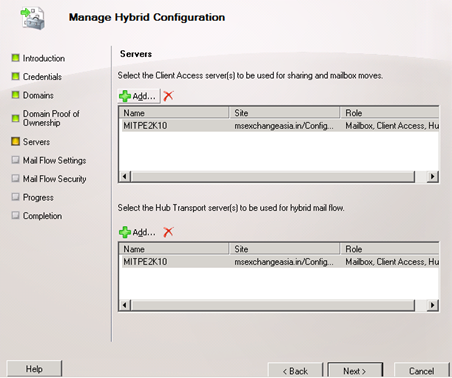Viewport: 452px width, 378px height.
Task: Click the Servers step indicator
Action: coord(15,141)
